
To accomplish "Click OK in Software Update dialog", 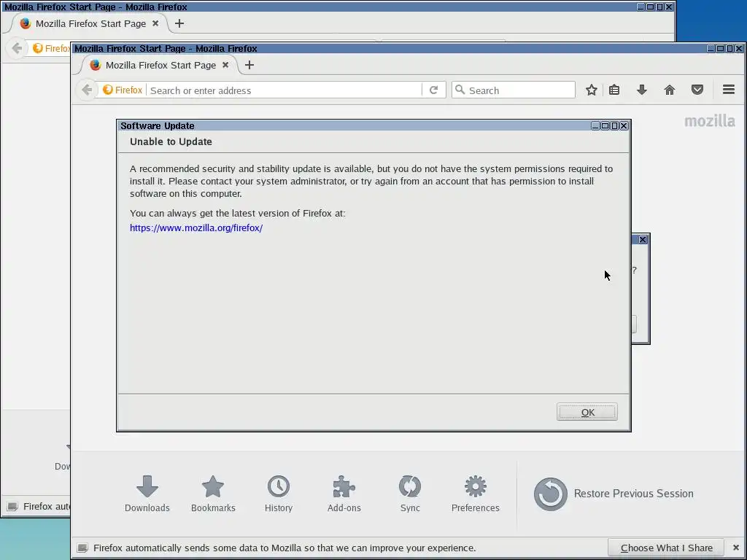I will coord(587,412).
